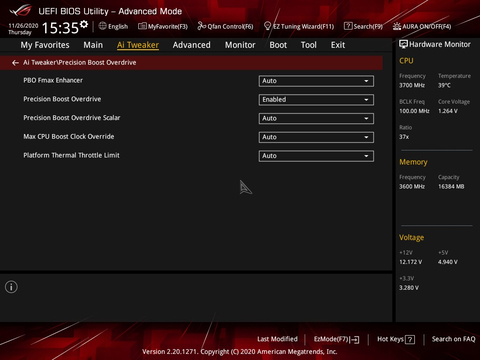Open the Platform Thermal Throttle Limit dropdown
This screenshot has height=360, width=480.
tap(316, 156)
